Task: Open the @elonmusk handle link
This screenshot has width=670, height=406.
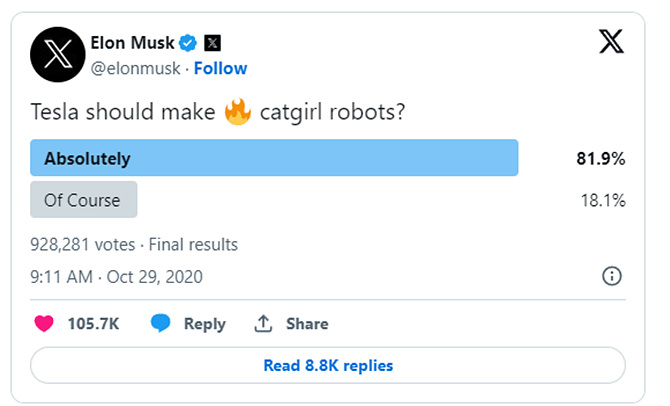Action: pos(134,68)
